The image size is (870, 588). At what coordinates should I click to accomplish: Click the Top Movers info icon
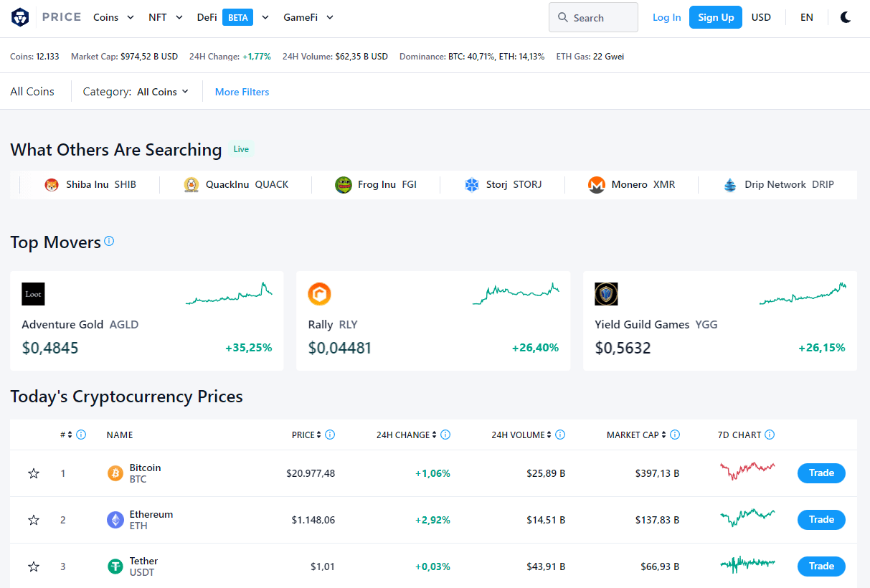coord(109,241)
